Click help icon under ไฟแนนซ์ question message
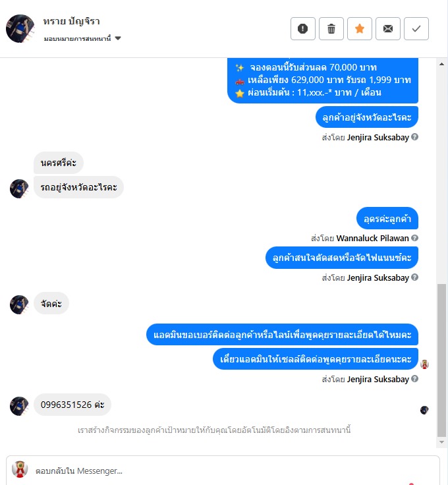 pyautogui.click(x=415, y=277)
